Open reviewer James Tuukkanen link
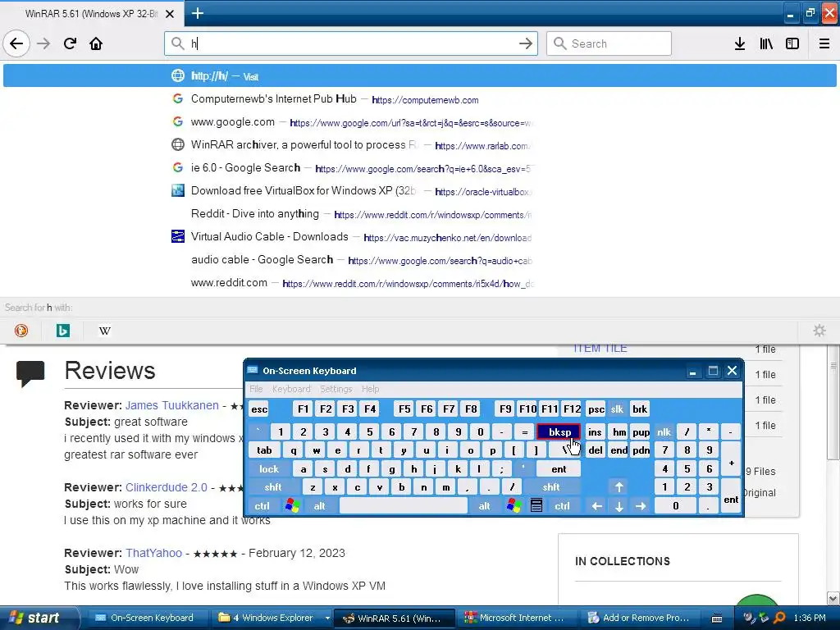This screenshot has height=630, width=840. coord(172,405)
